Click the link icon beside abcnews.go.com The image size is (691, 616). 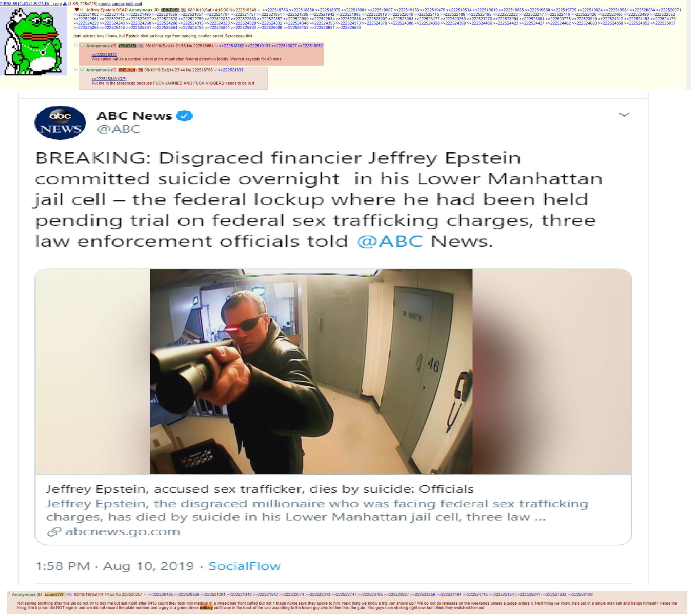point(54,532)
